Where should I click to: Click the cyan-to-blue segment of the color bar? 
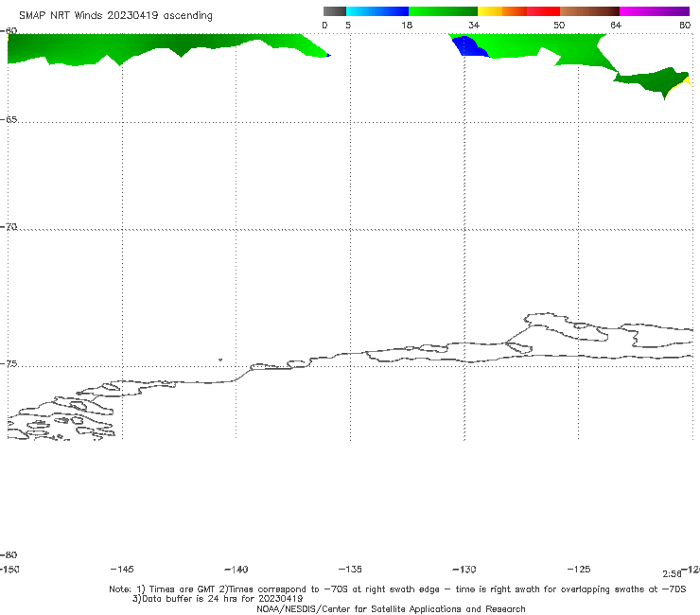(x=377, y=11)
